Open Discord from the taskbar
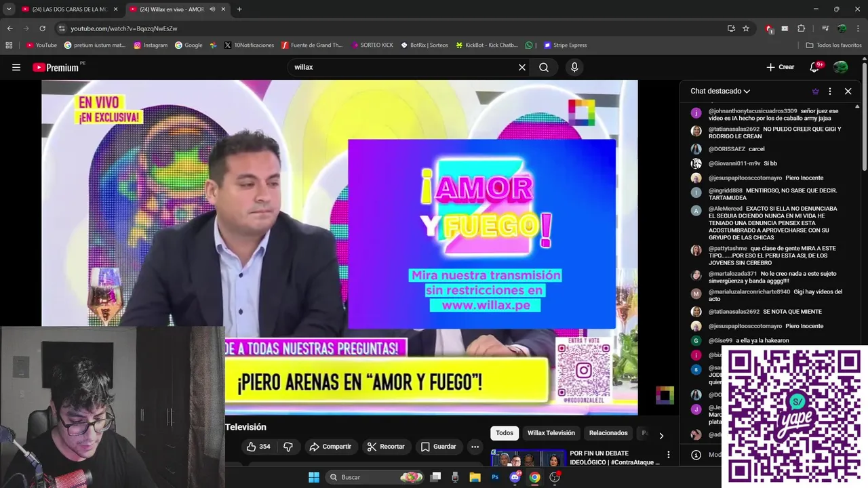The width and height of the screenshot is (868, 488). click(x=515, y=477)
